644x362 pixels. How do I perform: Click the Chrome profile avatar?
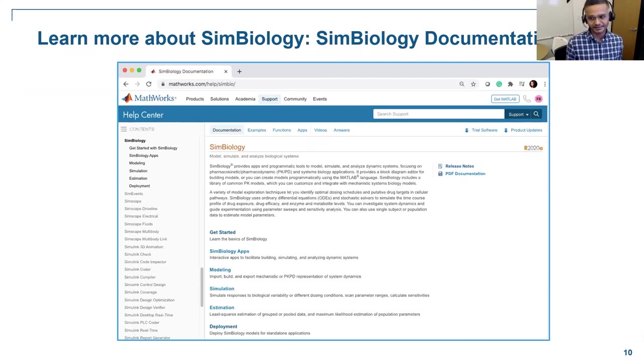533,84
